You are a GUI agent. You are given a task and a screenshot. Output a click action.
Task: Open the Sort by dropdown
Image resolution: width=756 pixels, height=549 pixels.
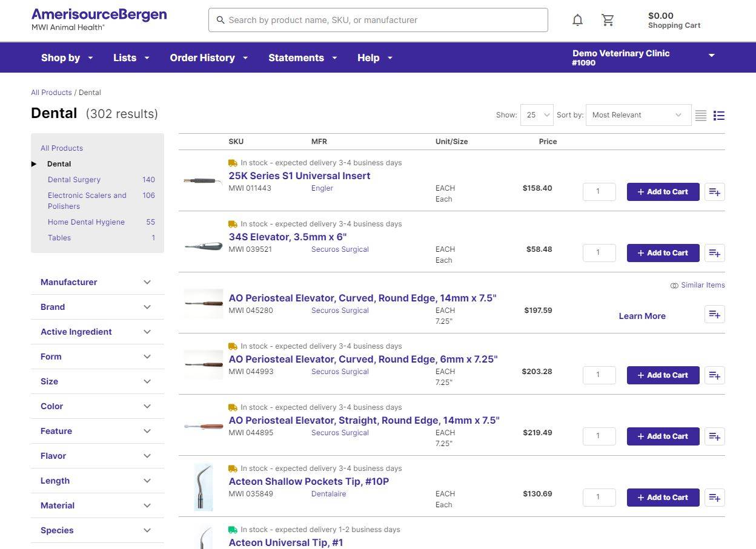tap(638, 115)
